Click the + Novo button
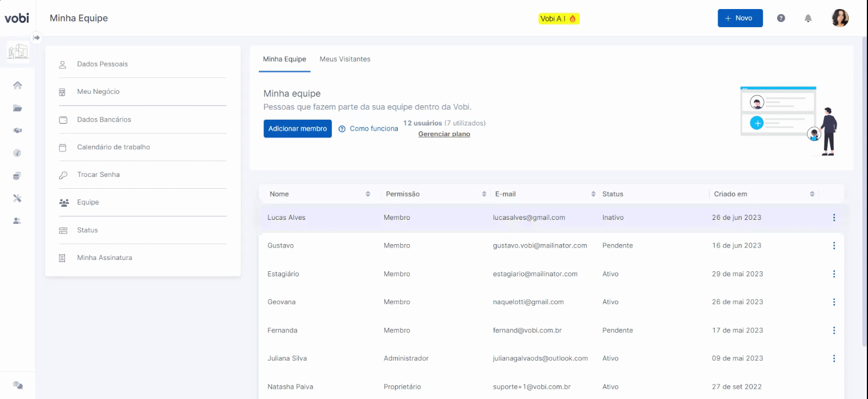This screenshot has width=868, height=399. (740, 18)
